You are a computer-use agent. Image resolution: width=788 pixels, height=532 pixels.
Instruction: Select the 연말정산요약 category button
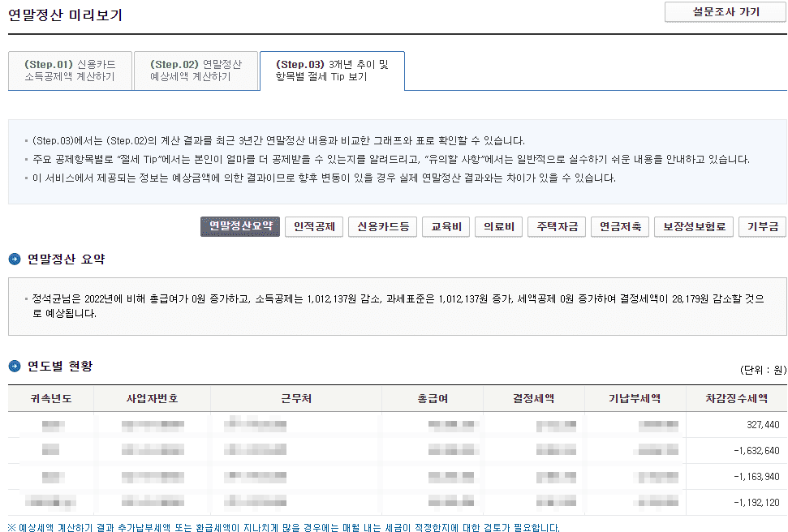click(x=240, y=226)
